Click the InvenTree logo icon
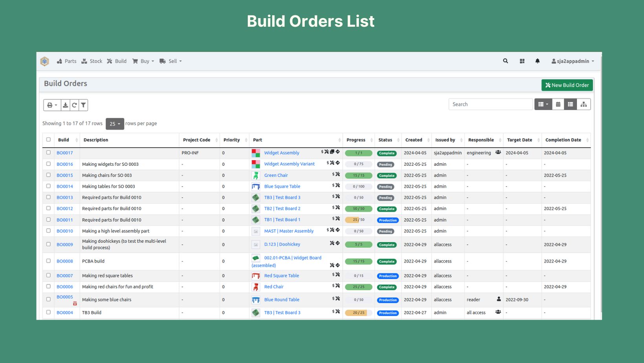This screenshot has height=363, width=644. (45, 61)
